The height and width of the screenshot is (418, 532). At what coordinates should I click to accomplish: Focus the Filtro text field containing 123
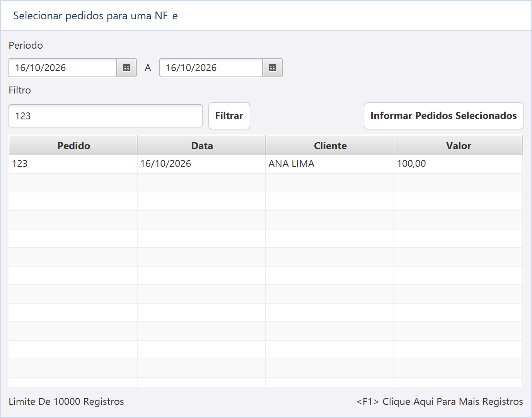coord(106,116)
